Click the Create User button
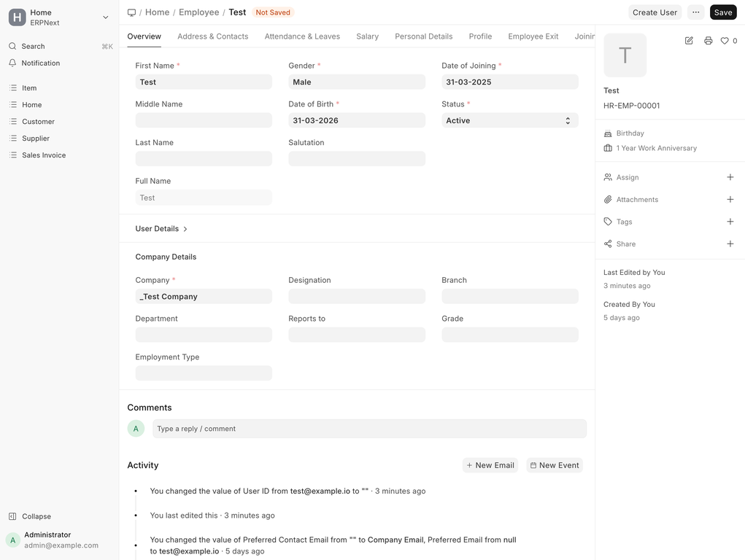 tap(655, 12)
